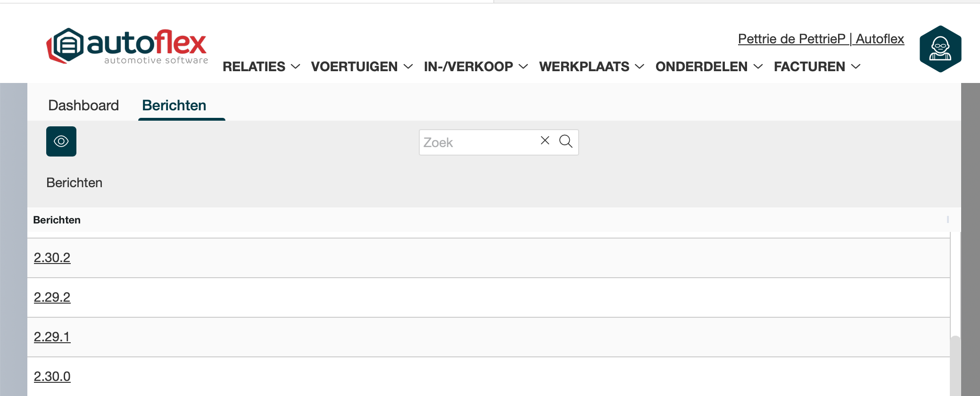Open release note 2.30.0
This screenshot has width=980, height=396.
(x=52, y=377)
